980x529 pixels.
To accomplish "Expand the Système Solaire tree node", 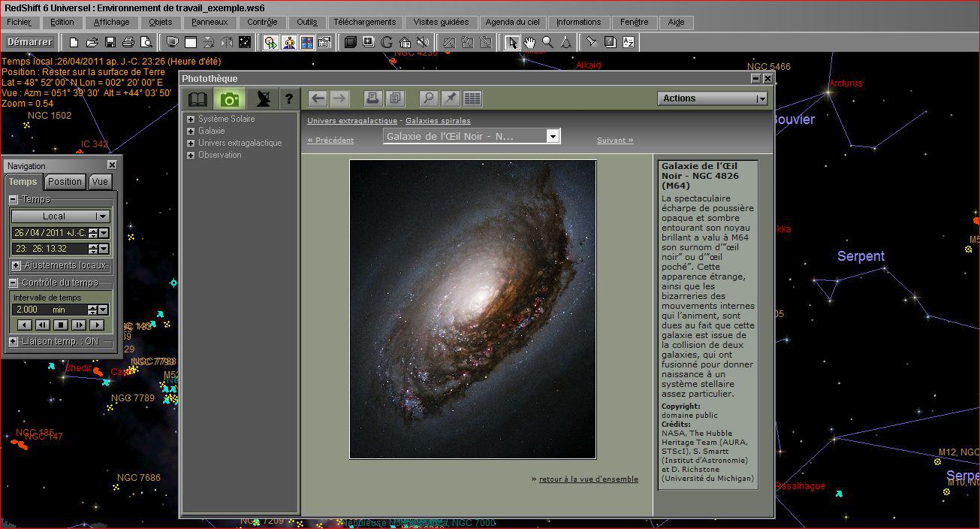I will click(191, 119).
